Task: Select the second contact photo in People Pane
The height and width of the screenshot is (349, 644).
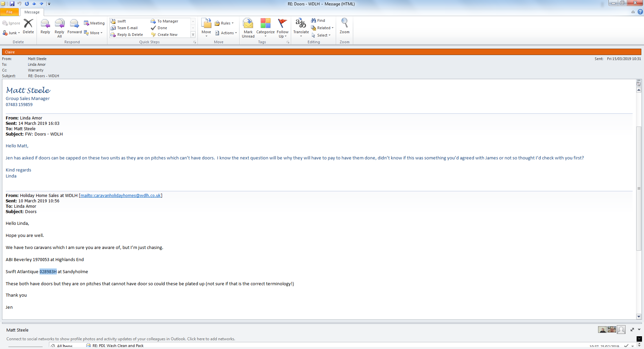Action: point(612,330)
